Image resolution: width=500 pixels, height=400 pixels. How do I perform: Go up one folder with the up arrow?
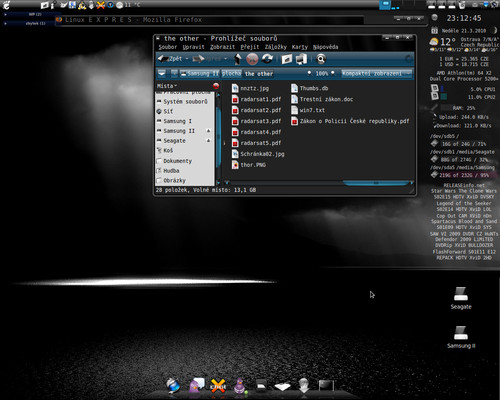point(237,59)
